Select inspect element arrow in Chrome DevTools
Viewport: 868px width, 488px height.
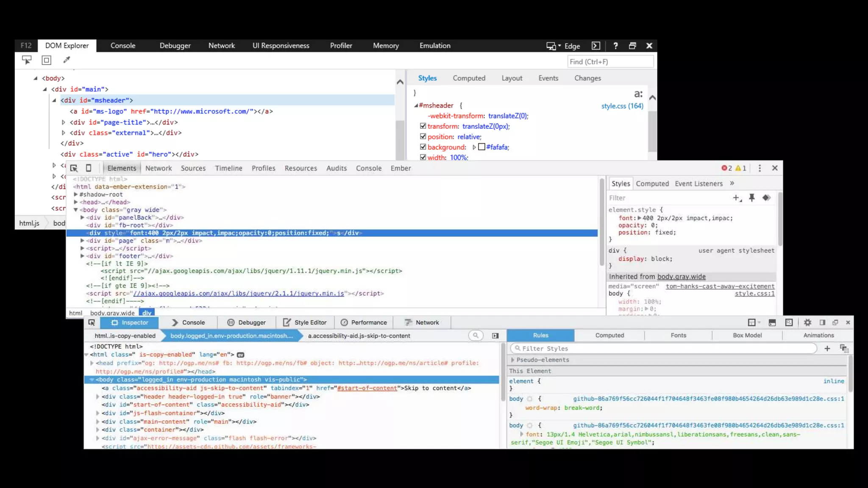coord(74,168)
